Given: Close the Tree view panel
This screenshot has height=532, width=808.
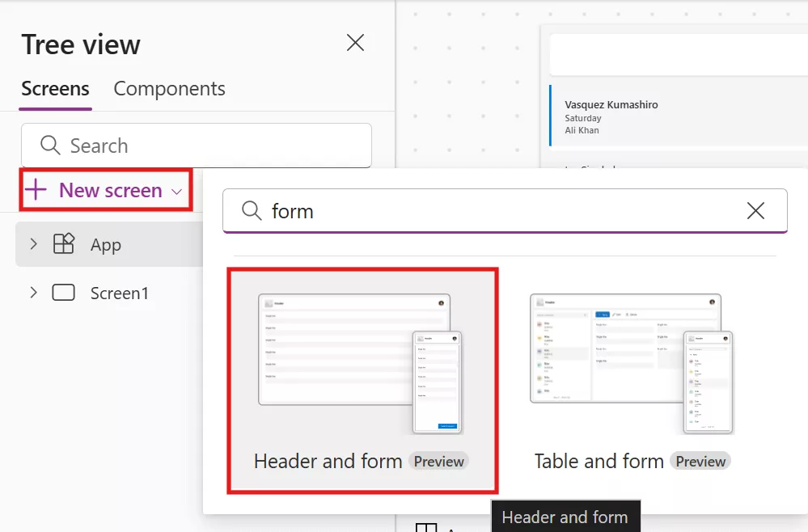Looking at the screenshot, I should 355,43.
